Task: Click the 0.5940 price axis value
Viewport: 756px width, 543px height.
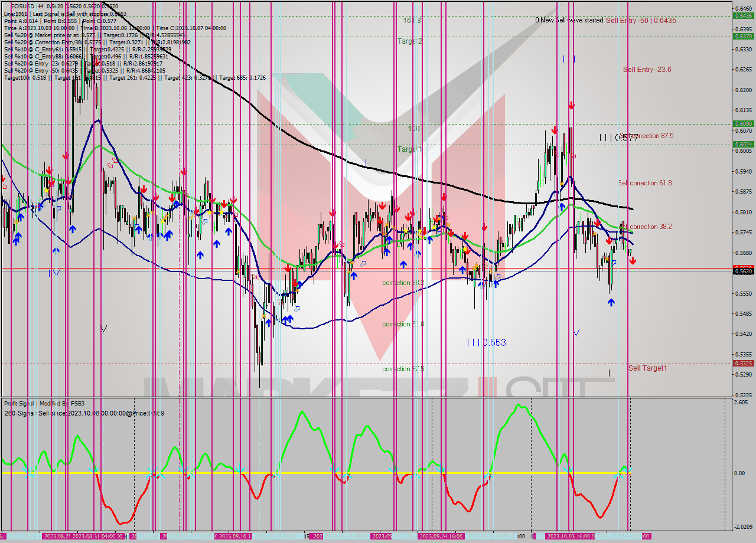Action: click(743, 172)
